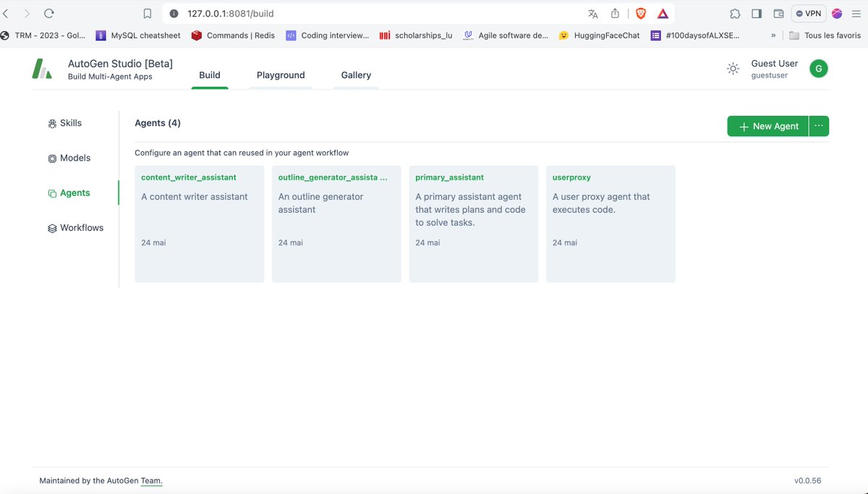868x494 pixels.
Task: Open the Workflows sidebar section
Action: pyautogui.click(x=75, y=228)
